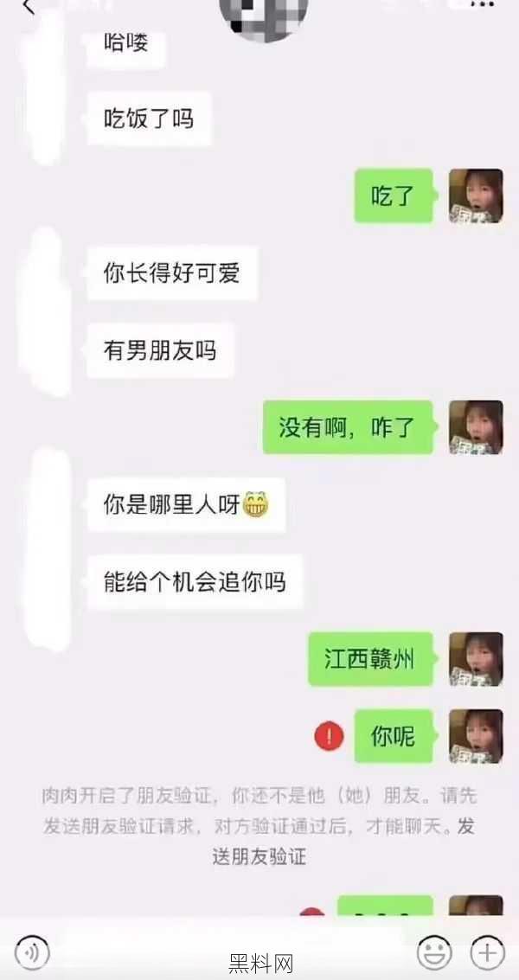This screenshot has height=980, width=519.
Task: Tap the plus attachments icon
Action: click(x=487, y=953)
